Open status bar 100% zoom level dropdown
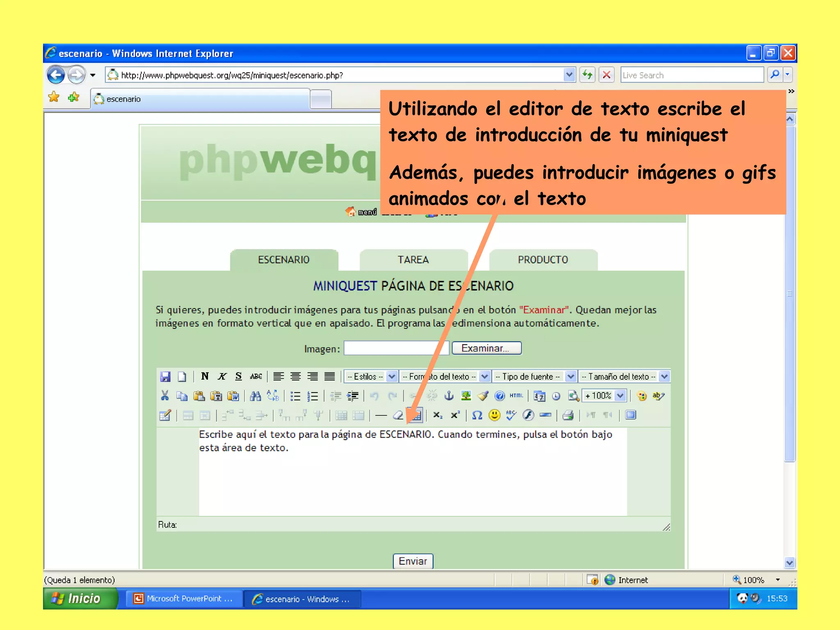This screenshot has height=630, width=840. click(x=778, y=580)
